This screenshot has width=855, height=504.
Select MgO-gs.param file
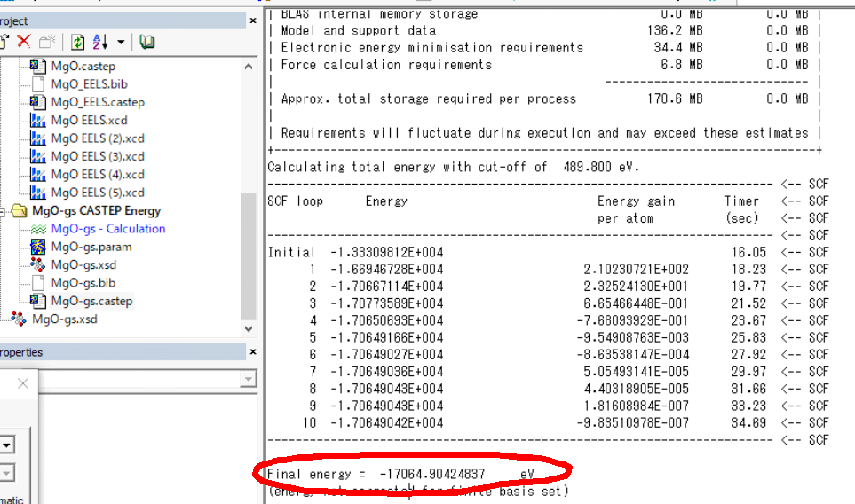point(91,247)
